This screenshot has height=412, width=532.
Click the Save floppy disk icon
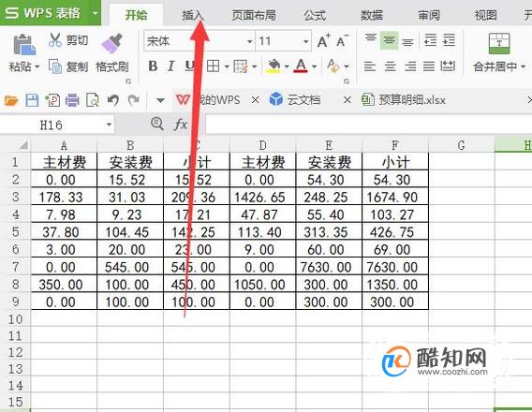(x=32, y=100)
